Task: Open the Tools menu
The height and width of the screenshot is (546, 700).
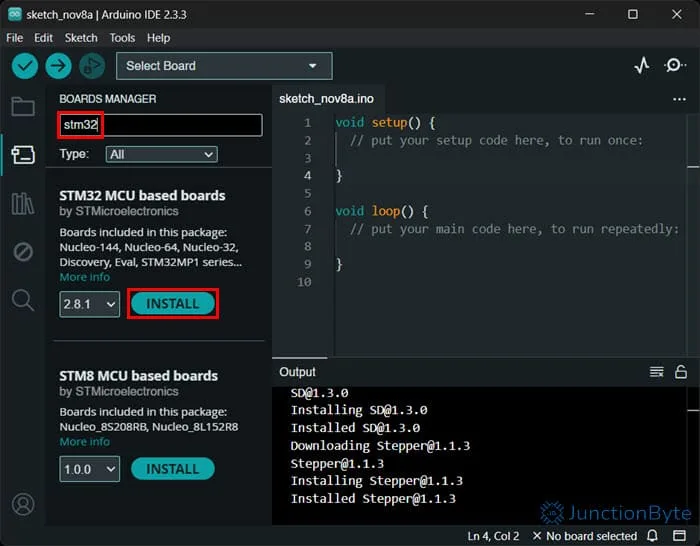Action: (x=122, y=38)
